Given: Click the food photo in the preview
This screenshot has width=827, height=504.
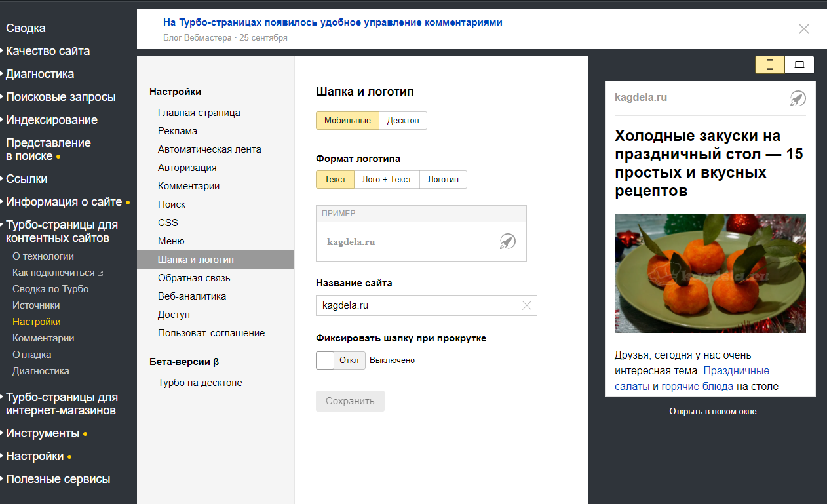Looking at the screenshot, I should click(710, 273).
